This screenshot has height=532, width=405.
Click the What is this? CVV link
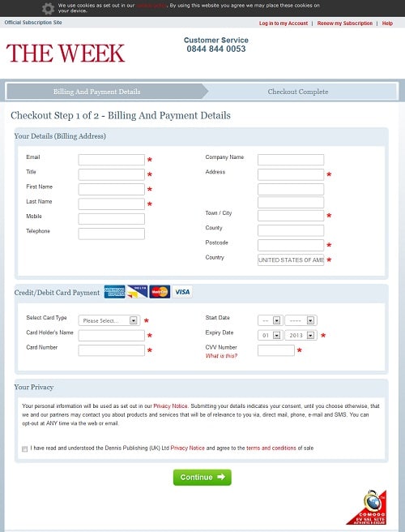221,356
